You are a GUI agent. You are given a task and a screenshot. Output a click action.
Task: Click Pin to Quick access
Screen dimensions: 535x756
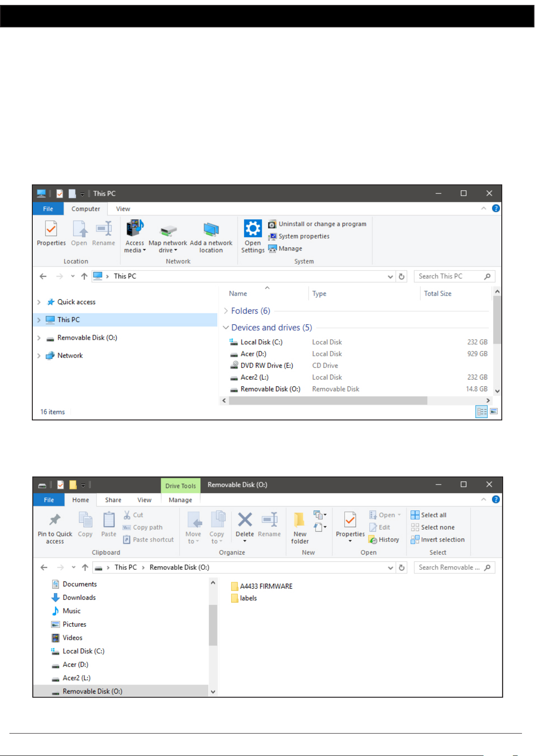pos(55,528)
